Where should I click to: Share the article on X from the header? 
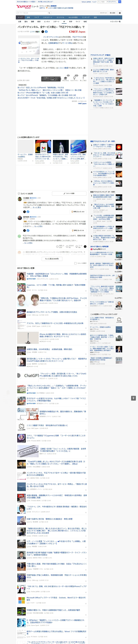[x=43, y=32]
